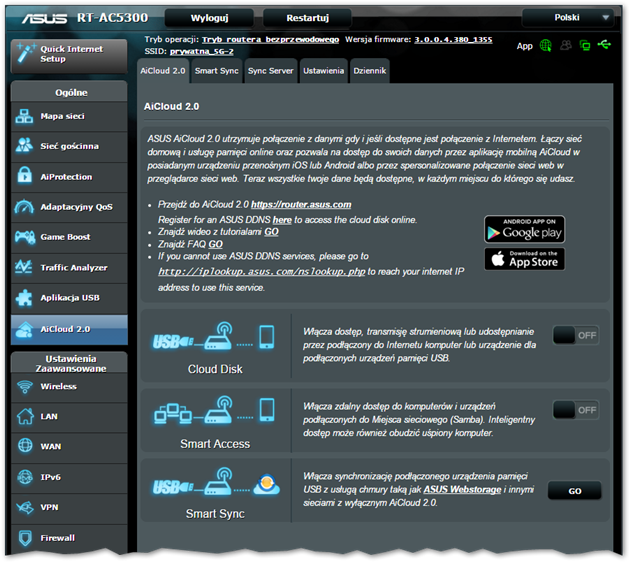This screenshot has height=563, width=630.
Task: Select Adaptacyjny QoS gauge icon
Action: pyautogui.click(x=24, y=207)
